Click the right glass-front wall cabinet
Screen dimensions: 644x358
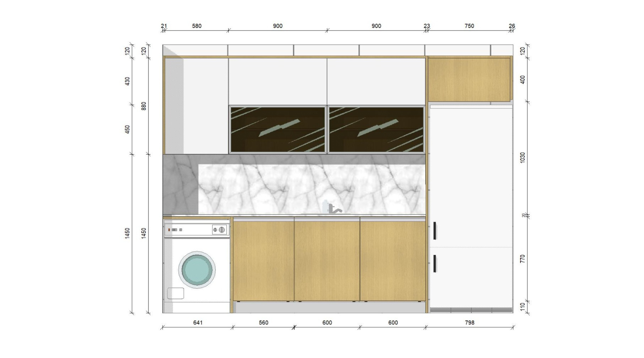click(x=376, y=129)
